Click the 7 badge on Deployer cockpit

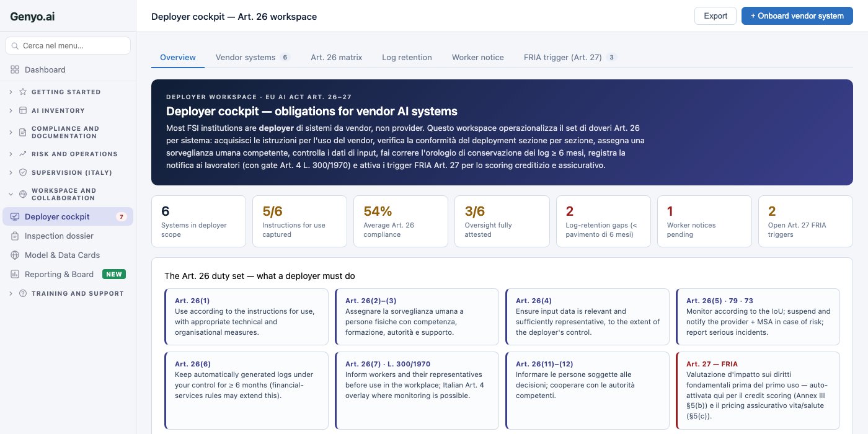[122, 216]
